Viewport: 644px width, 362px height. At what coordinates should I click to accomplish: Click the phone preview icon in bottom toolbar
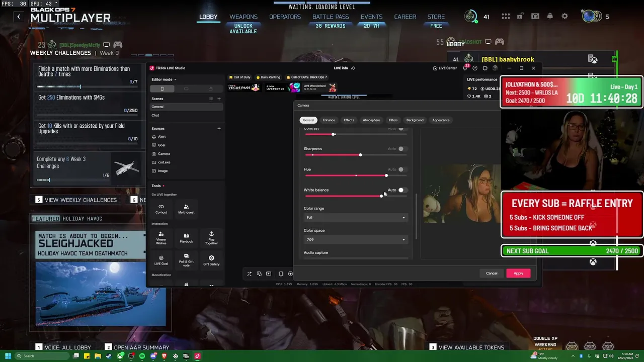coord(281,274)
